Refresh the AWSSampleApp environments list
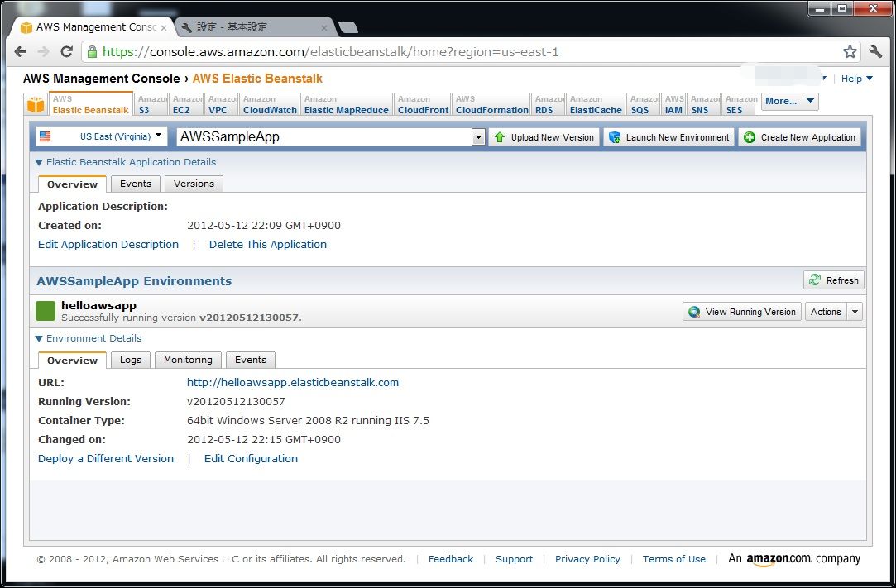Screen dimensions: 896x588 (x=834, y=280)
